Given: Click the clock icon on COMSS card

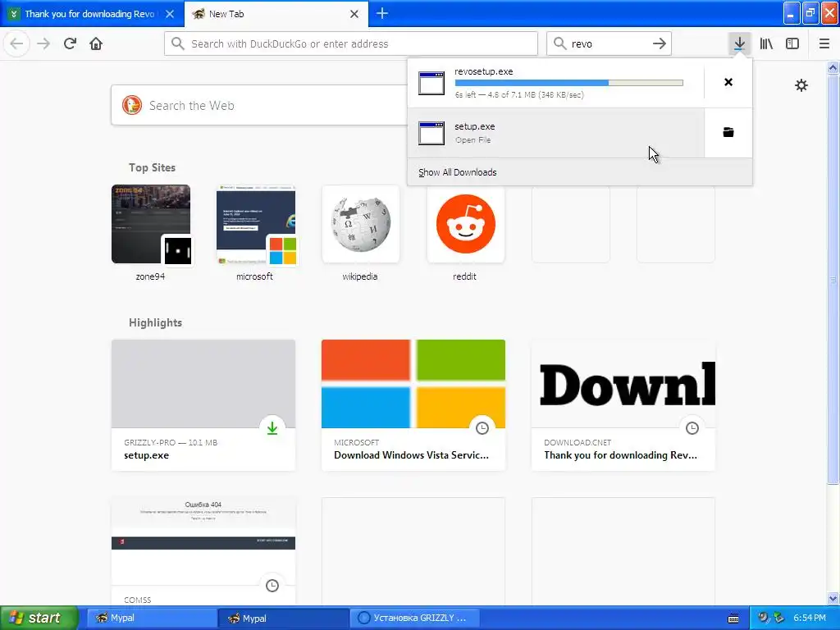Looking at the screenshot, I should (x=272, y=585).
